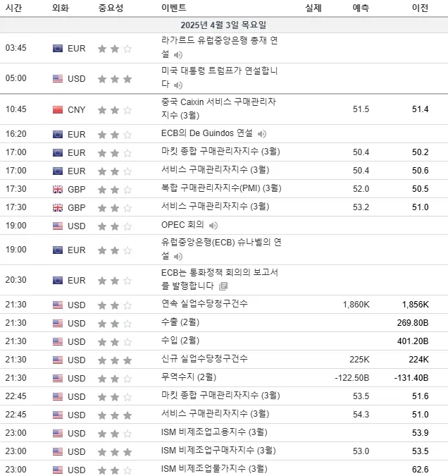Click the 2025년 4월 3일 목요일 date header
The width and height of the screenshot is (448, 476).
pyautogui.click(x=223, y=25)
